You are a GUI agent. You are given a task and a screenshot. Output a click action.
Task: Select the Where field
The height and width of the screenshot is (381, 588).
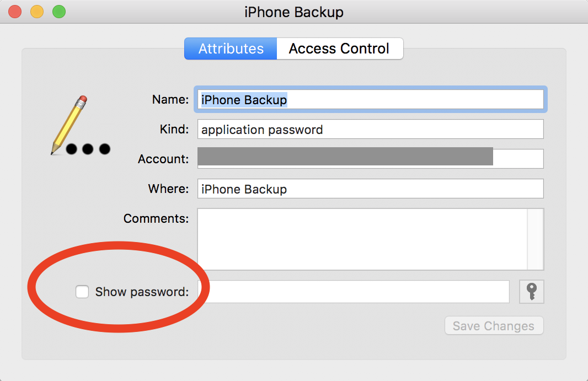click(371, 189)
